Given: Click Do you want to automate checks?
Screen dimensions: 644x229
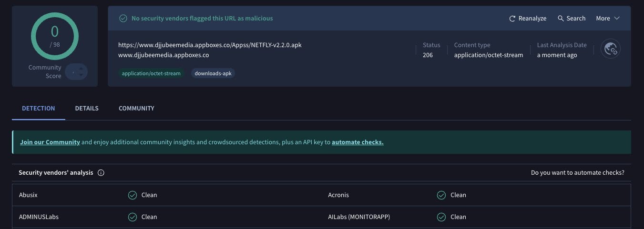Looking at the screenshot, I should point(578,173).
